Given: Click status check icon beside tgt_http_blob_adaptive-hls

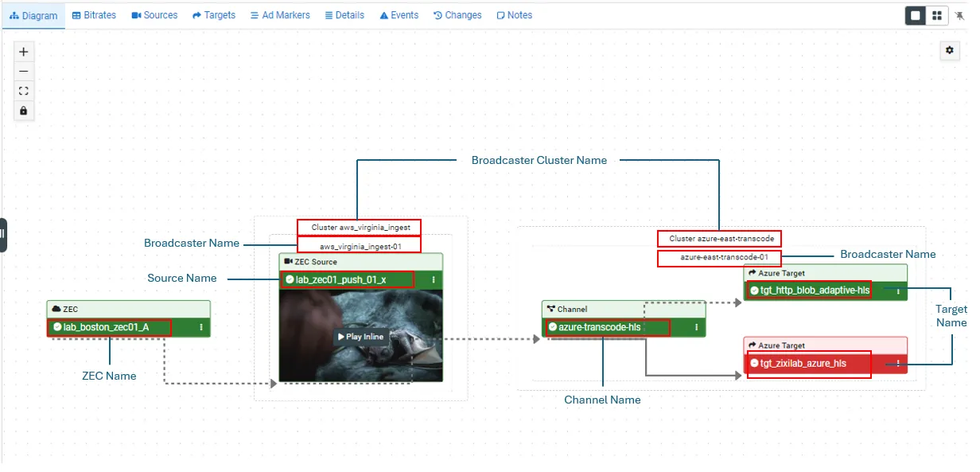Looking at the screenshot, I should [754, 291].
